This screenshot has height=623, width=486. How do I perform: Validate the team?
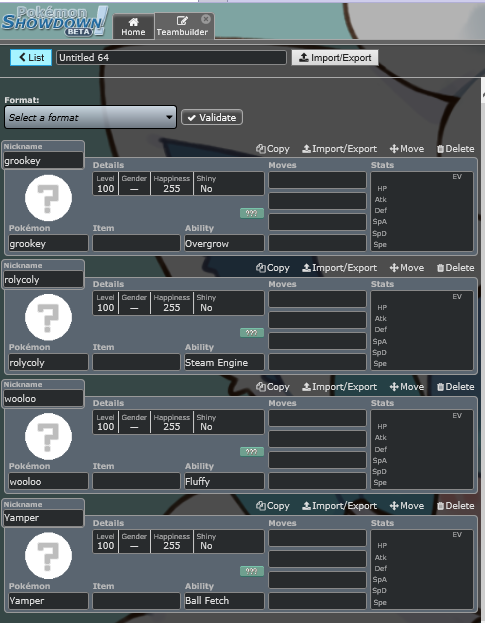(212, 117)
